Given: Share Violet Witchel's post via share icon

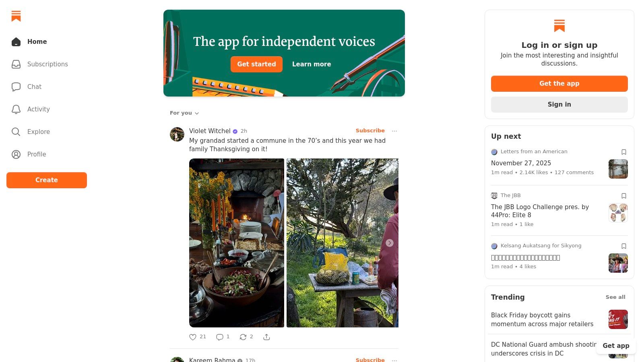Looking at the screenshot, I should [x=266, y=337].
